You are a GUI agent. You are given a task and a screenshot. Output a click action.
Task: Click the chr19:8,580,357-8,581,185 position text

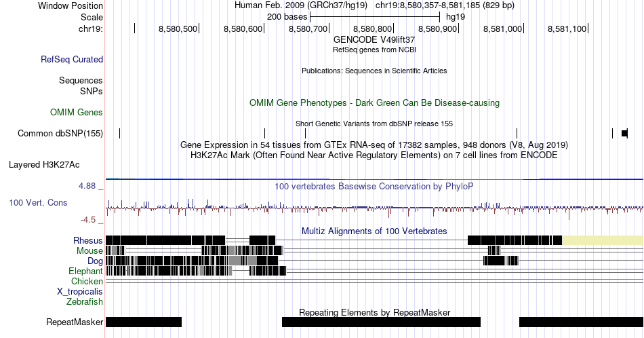pos(445,5)
